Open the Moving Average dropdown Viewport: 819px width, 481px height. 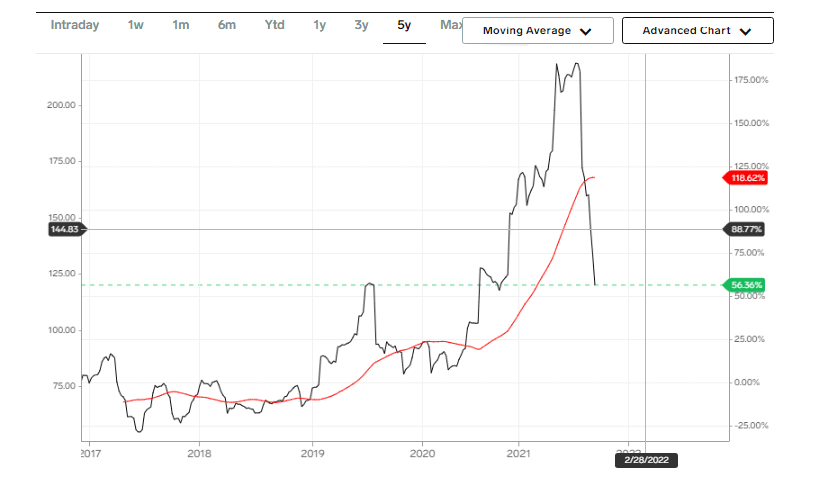click(537, 31)
